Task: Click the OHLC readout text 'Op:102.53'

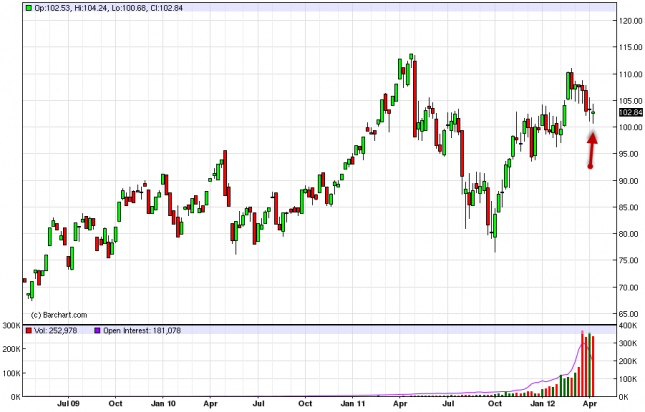Action: 52,8
